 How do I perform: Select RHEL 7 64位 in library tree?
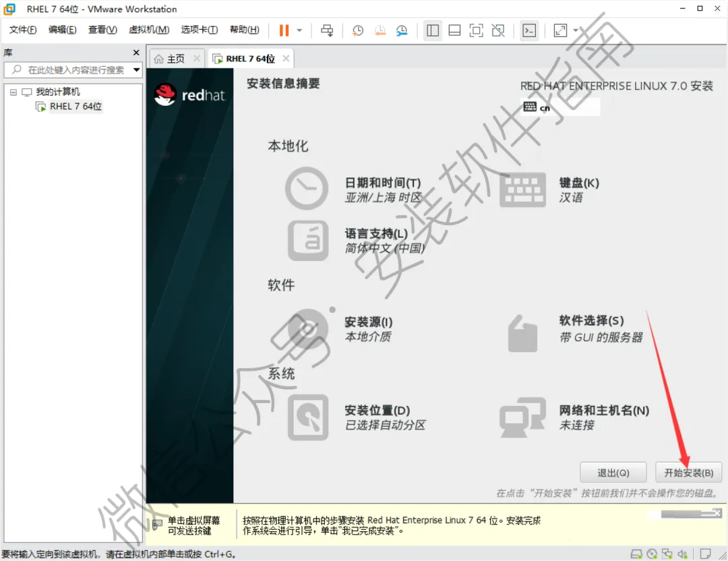[75, 107]
